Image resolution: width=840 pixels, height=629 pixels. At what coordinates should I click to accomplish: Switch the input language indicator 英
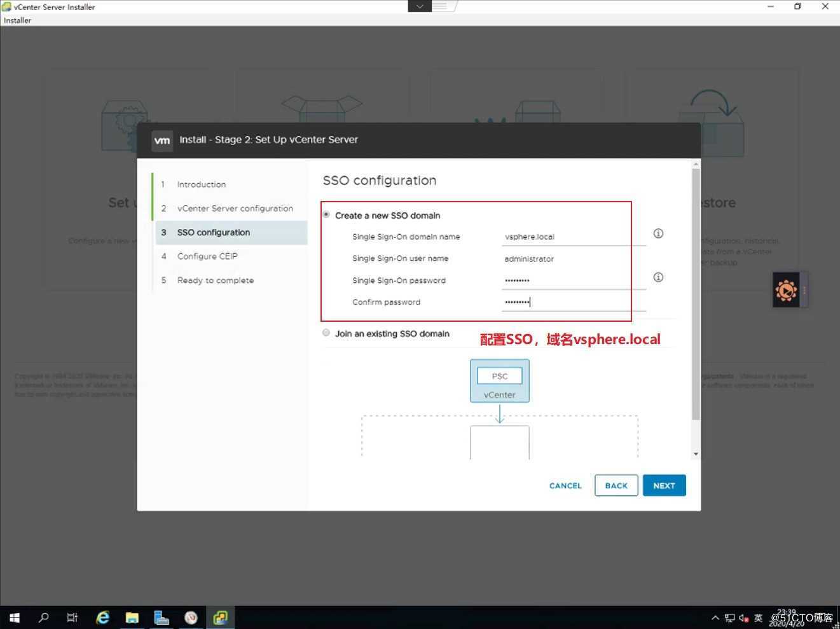pos(758,618)
